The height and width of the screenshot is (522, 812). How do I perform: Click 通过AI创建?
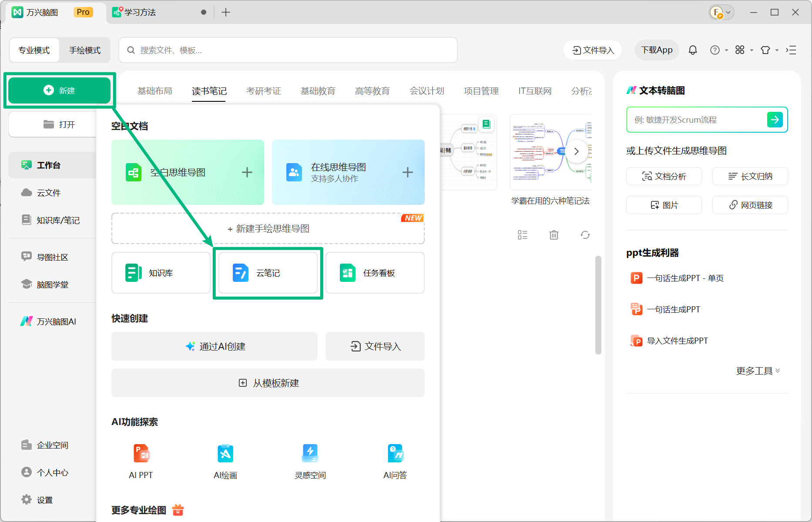click(x=215, y=346)
